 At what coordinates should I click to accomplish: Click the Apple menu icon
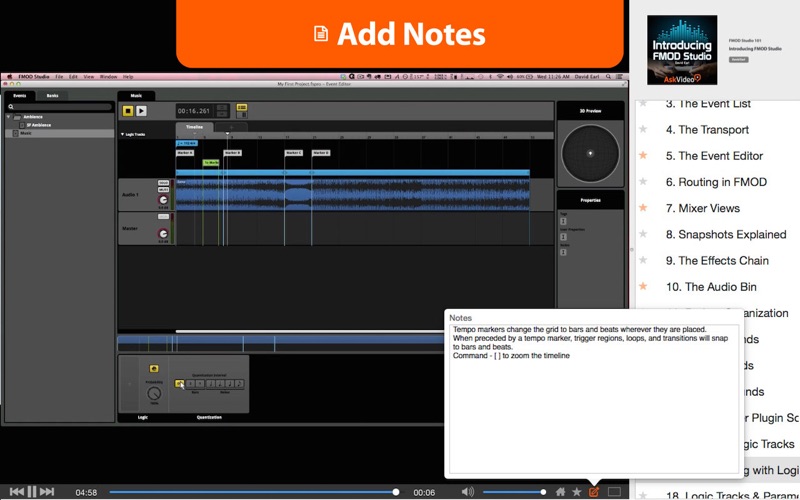(x=9, y=77)
